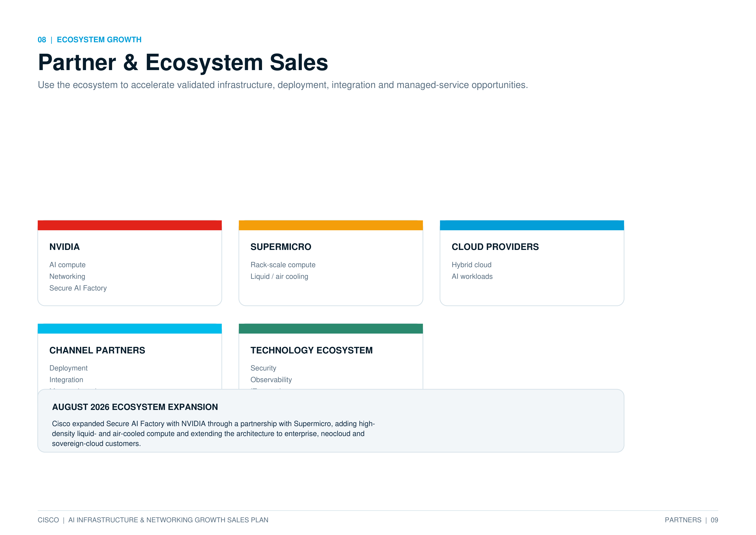The height and width of the screenshot is (535, 756).
Task: Click the cyan bar on Channel Partners card
Action: 130,329
